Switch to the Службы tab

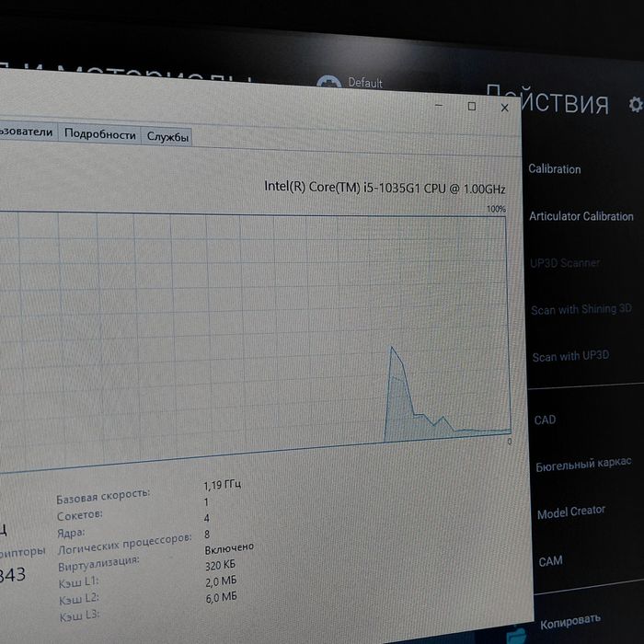pos(167,136)
